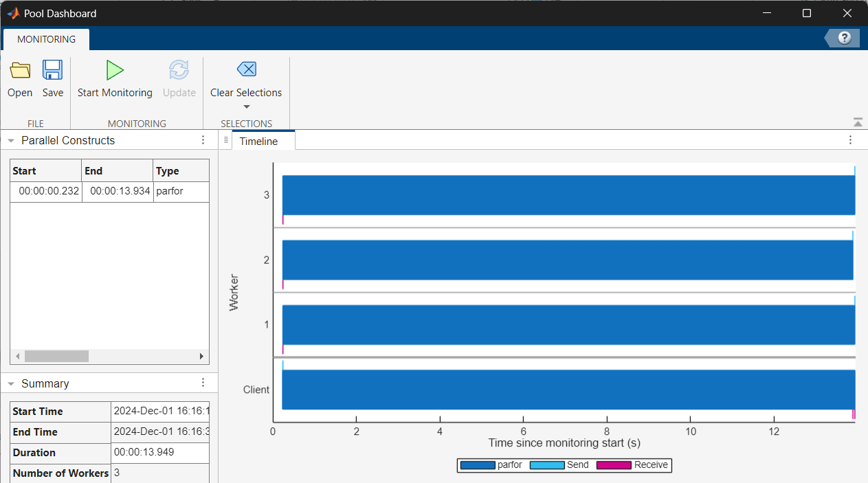Image resolution: width=868 pixels, height=483 pixels.
Task: Collapse the Summary panel
Action: click(x=10, y=383)
